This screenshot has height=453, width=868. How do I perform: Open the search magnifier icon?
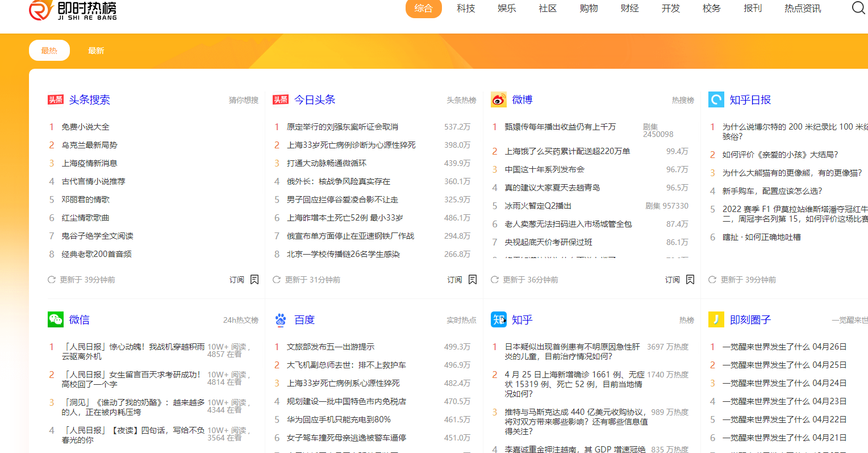click(x=858, y=8)
